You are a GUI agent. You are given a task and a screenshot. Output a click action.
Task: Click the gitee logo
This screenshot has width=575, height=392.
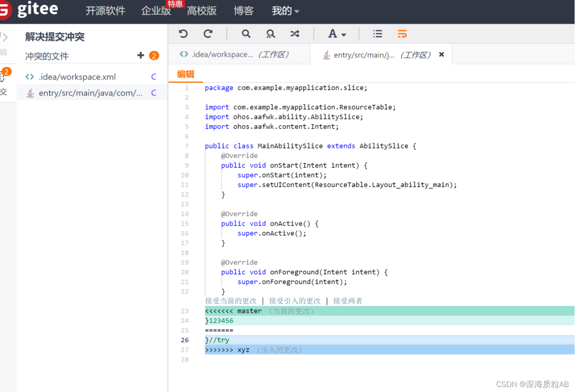[29, 9]
